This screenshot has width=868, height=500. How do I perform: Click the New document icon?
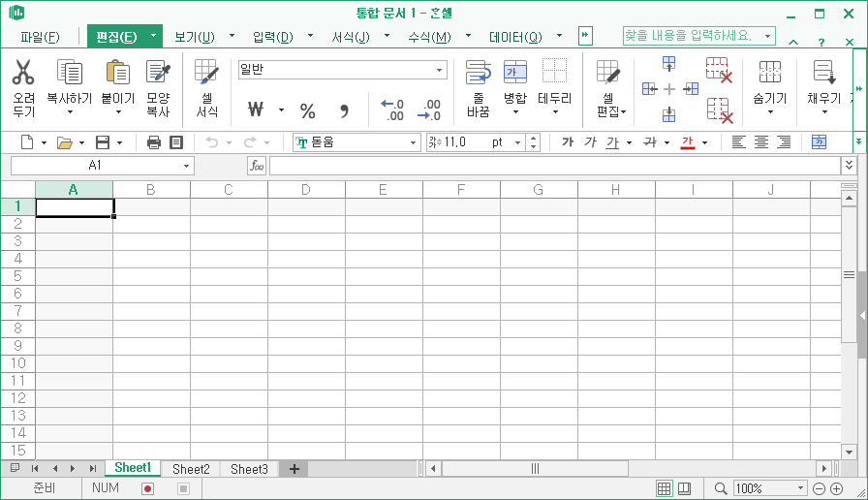27,142
